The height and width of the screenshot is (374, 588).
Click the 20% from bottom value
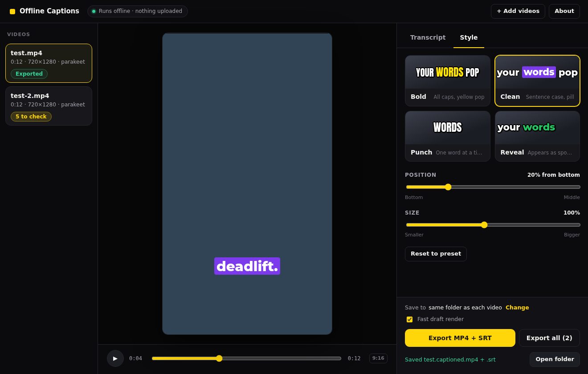(554, 175)
